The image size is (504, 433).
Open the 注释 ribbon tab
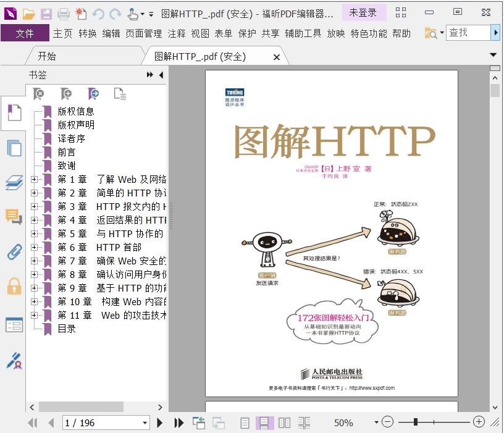click(x=177, y=33)
